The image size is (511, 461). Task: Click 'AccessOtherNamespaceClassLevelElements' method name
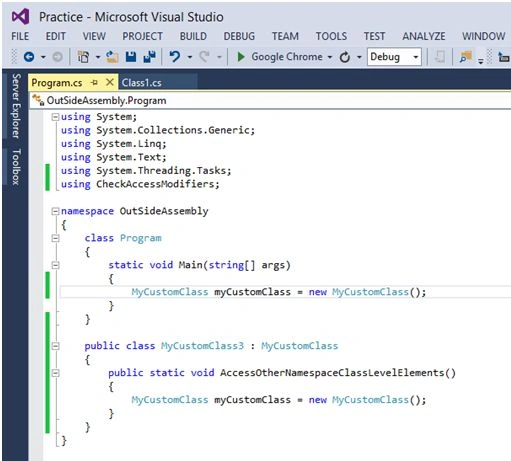tap(333, 373)
